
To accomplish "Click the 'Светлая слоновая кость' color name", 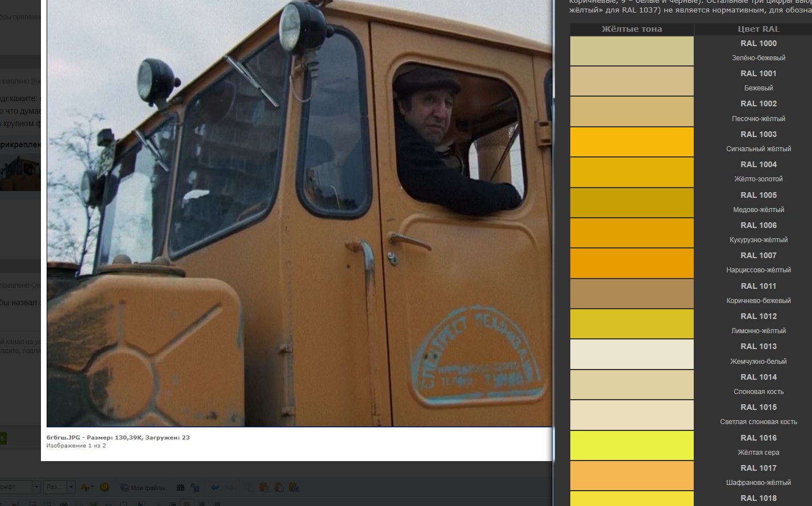I will (x=759, y=422).
